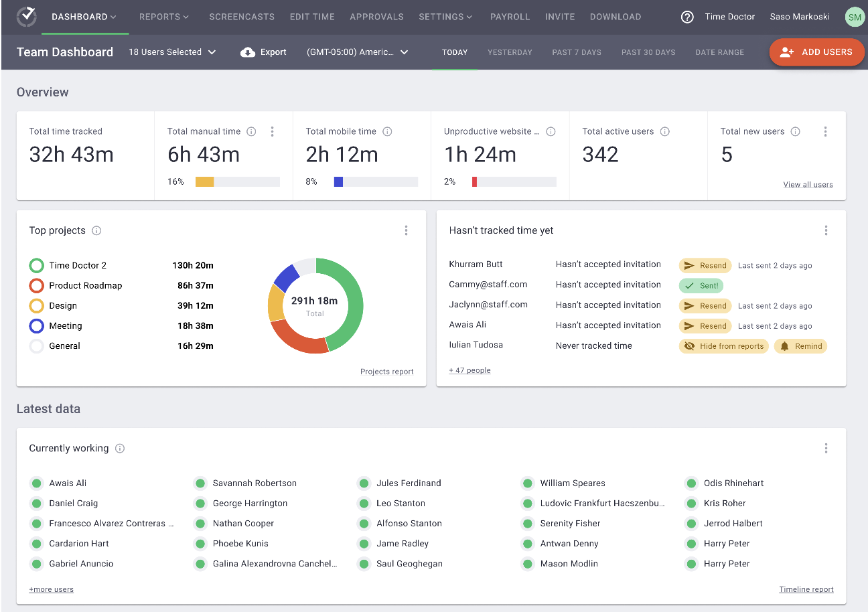
Task: Resend invitation to Khurram Butt
Action: coord(705,264)
